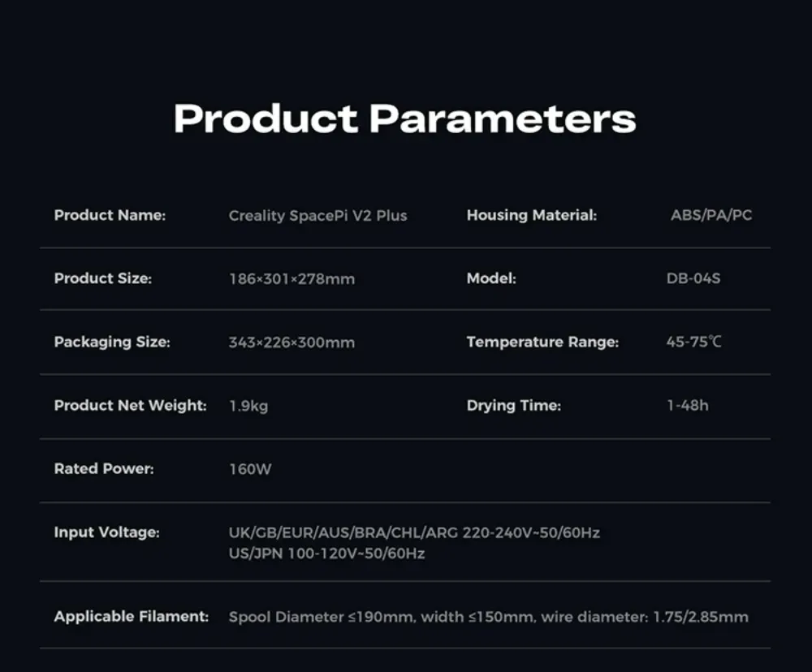Image resolution: width=812 pixels, height=672 pixels.
Task: Click the 'Product Net Weight:' label
Action: [131, 405]
